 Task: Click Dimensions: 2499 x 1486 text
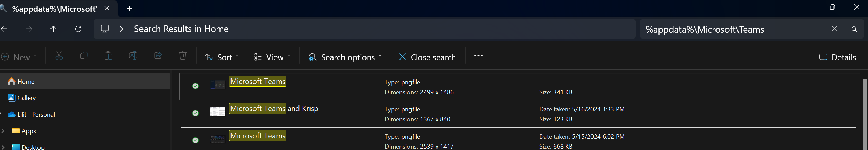click(419, 92)
